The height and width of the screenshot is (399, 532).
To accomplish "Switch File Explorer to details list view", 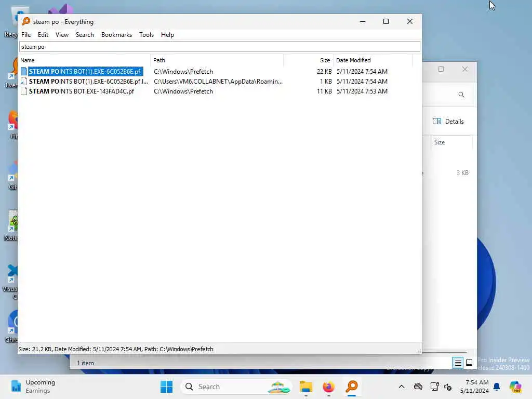I will point(458,363).
